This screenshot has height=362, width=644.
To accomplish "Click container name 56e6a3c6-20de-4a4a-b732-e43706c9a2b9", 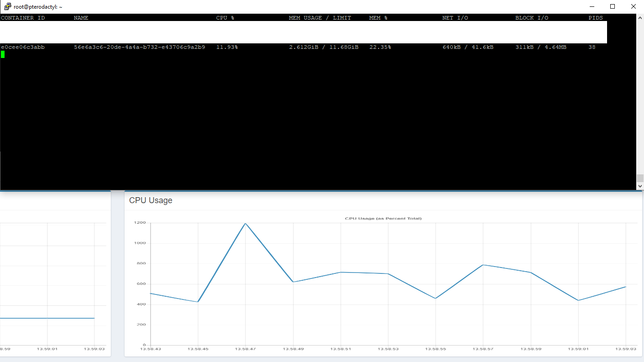I will click(140, 47).
